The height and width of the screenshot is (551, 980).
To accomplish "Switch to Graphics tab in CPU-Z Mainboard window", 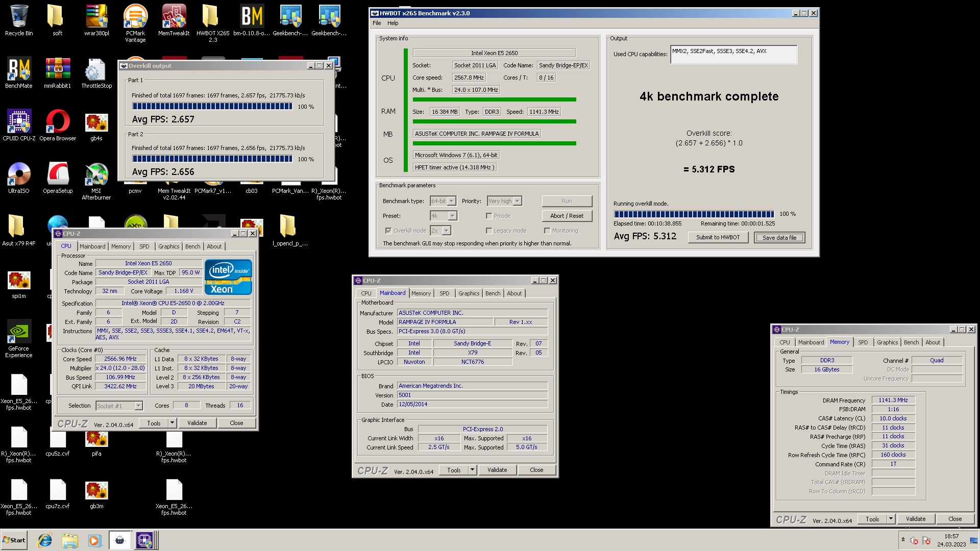I will (469, 293).
